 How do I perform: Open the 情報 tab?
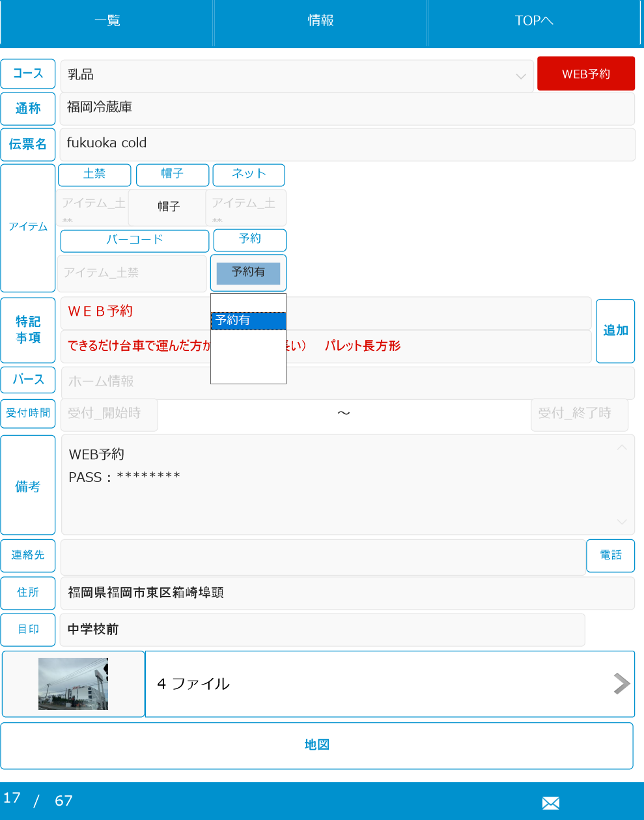point(320,21)
